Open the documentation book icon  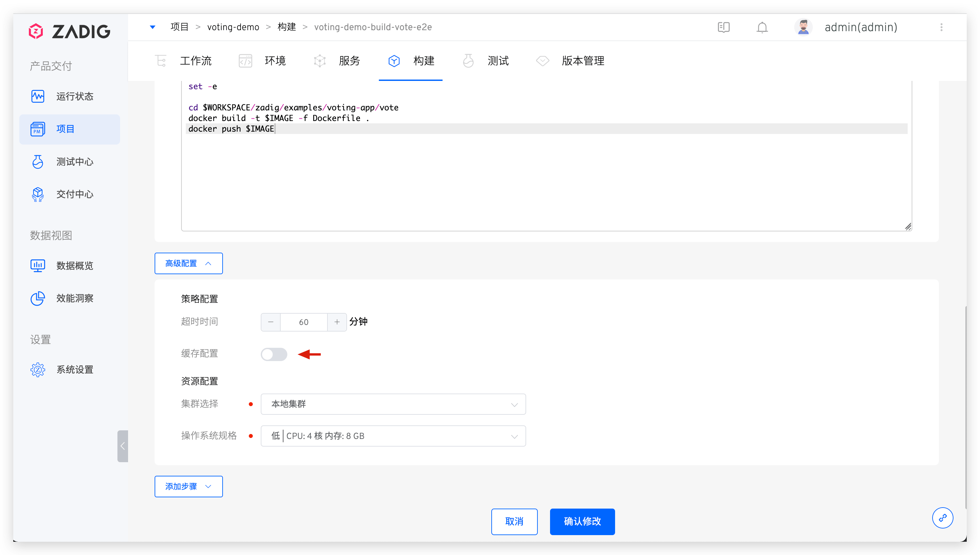coord(723,28)
